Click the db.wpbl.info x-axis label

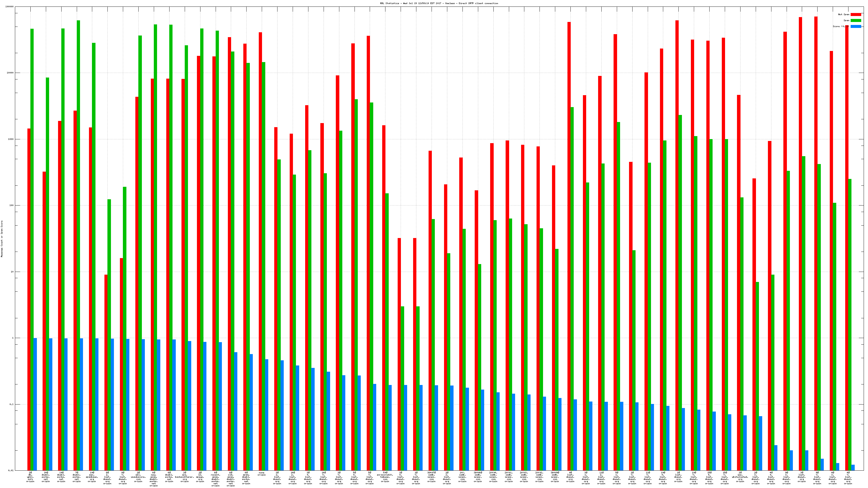coord(30,477)
